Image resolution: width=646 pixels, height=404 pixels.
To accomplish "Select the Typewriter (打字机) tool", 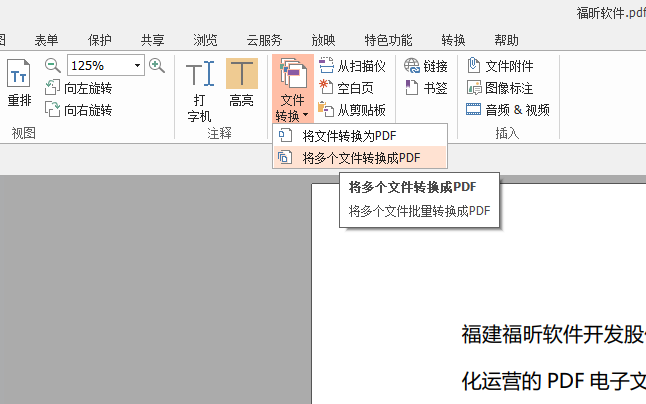I will (200, 91).
